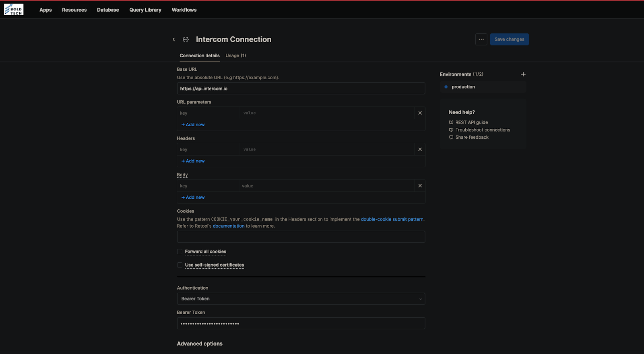Open the Authentication Bearer Token dropdown

[x=301, y=299]
